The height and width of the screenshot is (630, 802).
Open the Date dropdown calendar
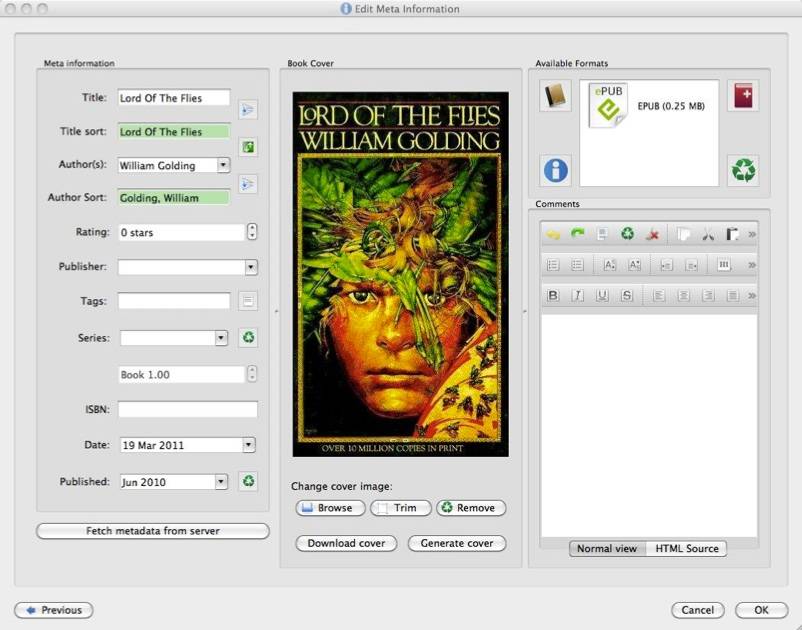click(x=248, y=445)
